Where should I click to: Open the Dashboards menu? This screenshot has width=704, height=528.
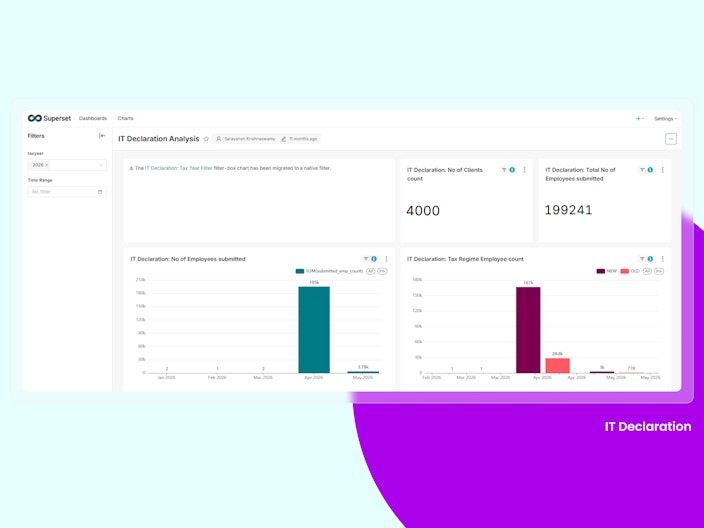93,119
